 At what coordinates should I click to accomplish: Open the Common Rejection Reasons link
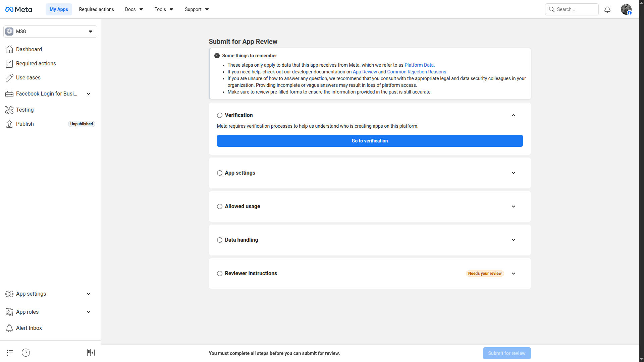coord(417,72)
